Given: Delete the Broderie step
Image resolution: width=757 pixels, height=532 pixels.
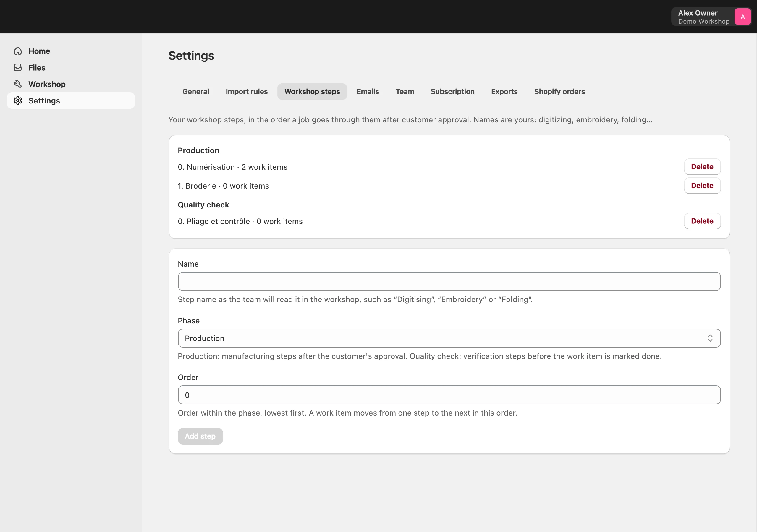Looking at the screenshot, I should [x=702, y=186].
